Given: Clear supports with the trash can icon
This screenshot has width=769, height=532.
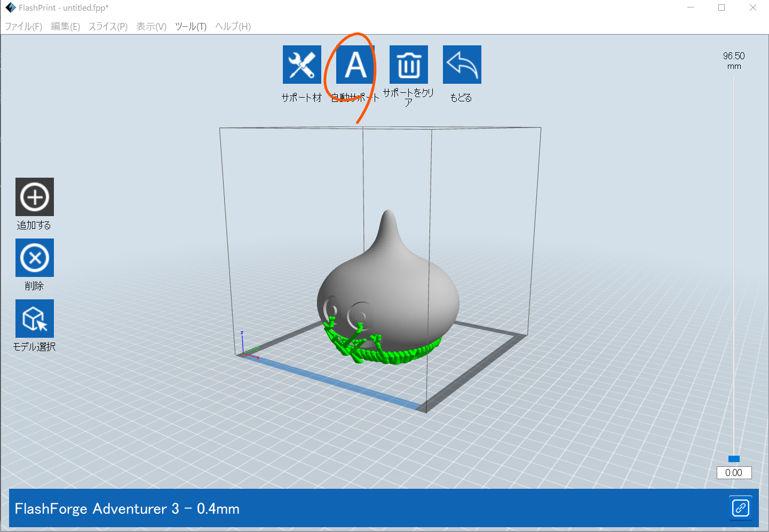Looking at the screenshot, I should pyautogui.click(x=409, y=65).
